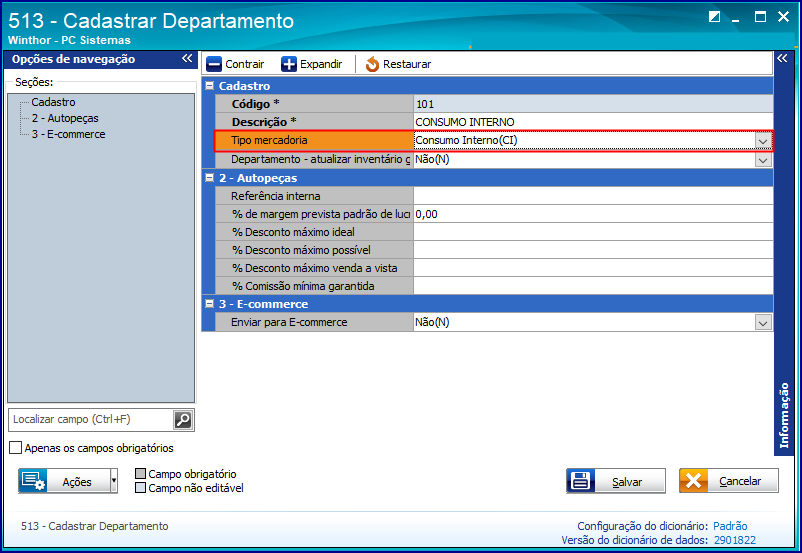
Task: Click the floppy disk icon on Salvar
Action: 581,481
